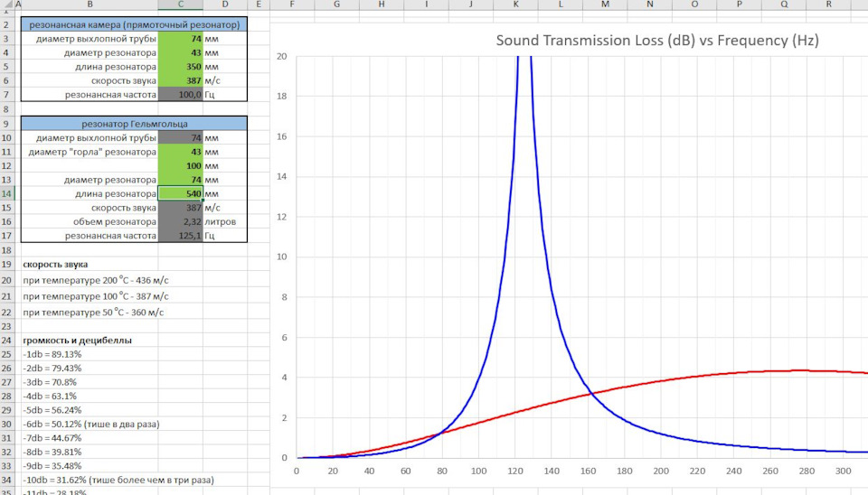The width and height of the screenshot is (868, 495).
Task: Select the resonator volume cell showing 2,32
Action: point(181,222)
